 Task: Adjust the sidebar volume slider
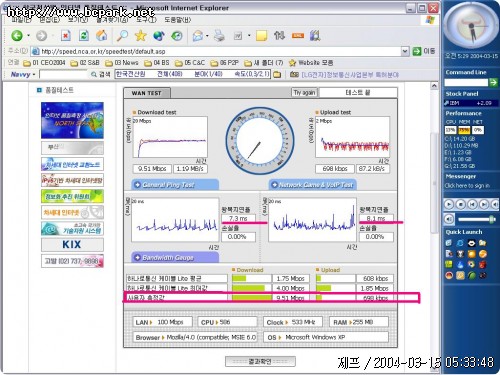[x=477, y=219]
